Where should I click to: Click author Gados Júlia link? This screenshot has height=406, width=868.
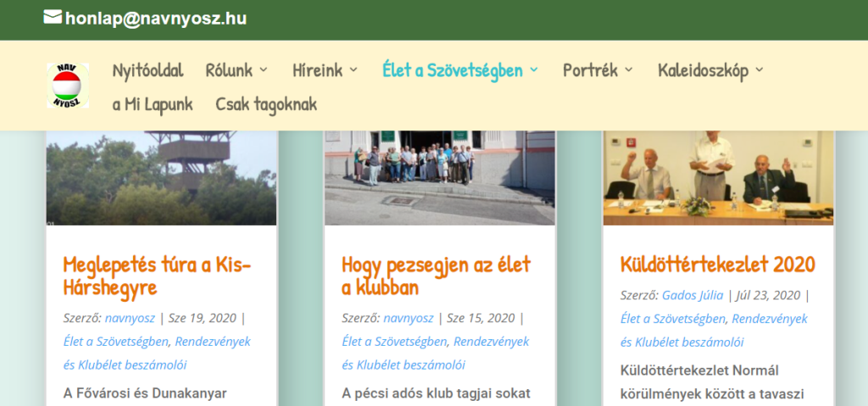click(x=693, y=296)
